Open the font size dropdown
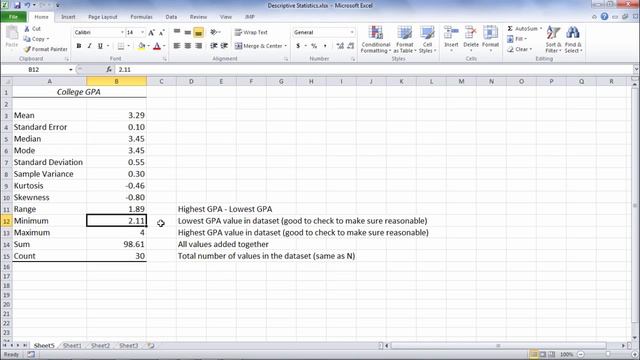 pos(142,32)
